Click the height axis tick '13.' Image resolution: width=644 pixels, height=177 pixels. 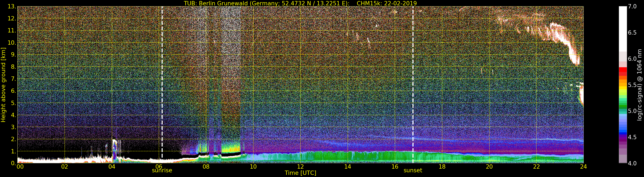[12, 6]
